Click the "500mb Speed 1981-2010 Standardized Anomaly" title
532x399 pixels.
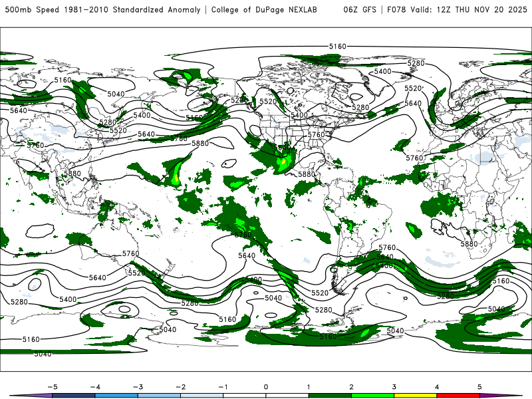(x=103, y=9)
